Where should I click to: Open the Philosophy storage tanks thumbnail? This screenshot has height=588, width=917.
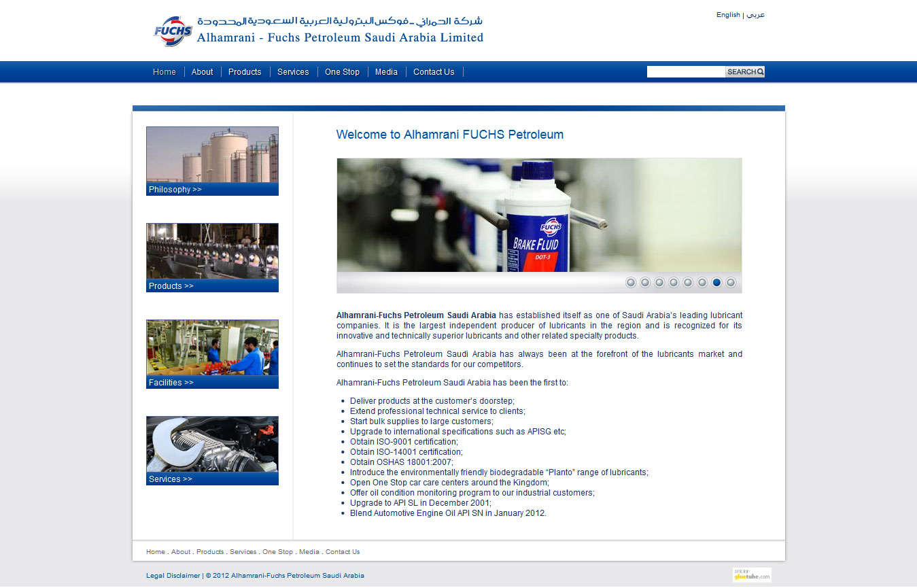coord(212,155)
